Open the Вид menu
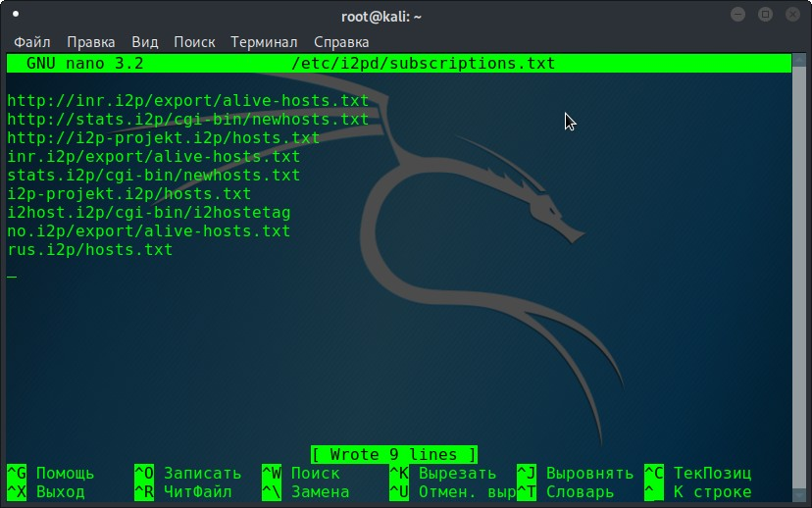This screenshot has width=812, height=508. point(144,42)
